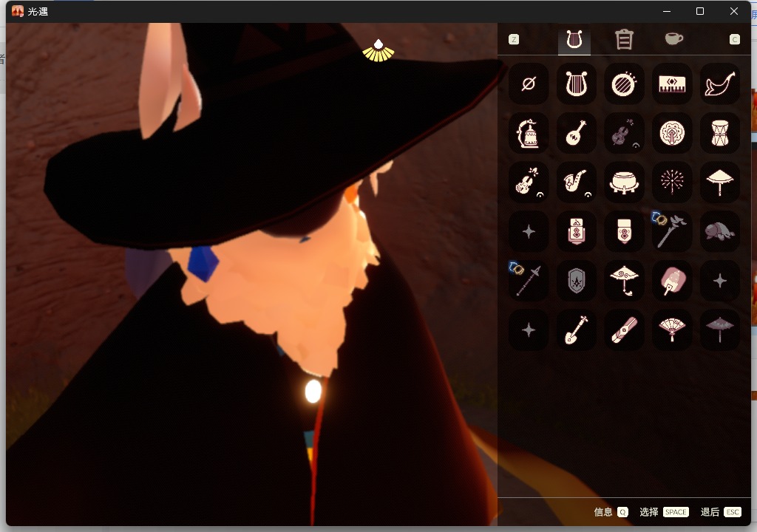The height and width of the screenshot is (532, 757).
Task: Click the empty star slot left of the shovel
Action: (x=529, y=330)
